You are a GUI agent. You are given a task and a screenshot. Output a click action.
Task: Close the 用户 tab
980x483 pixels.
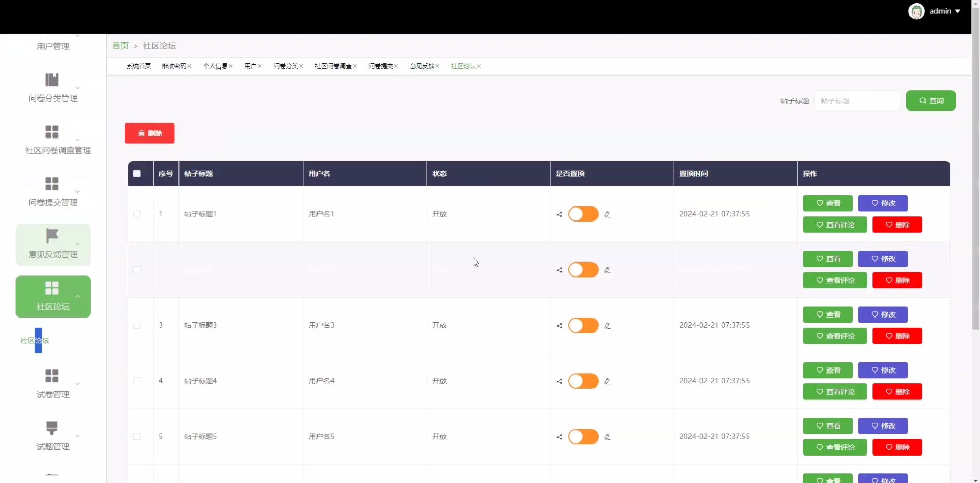tap(260, 66)
